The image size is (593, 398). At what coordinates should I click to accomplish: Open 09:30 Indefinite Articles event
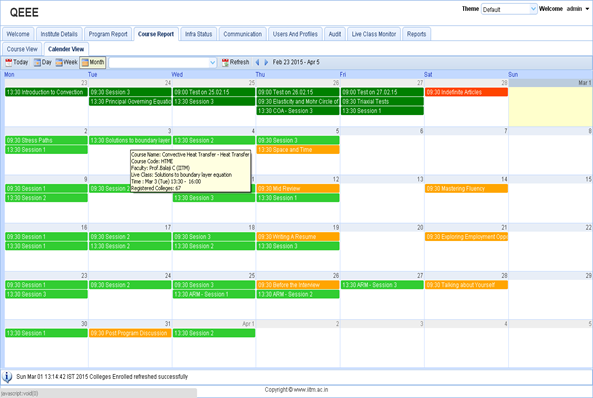click(x=466, y=92)
